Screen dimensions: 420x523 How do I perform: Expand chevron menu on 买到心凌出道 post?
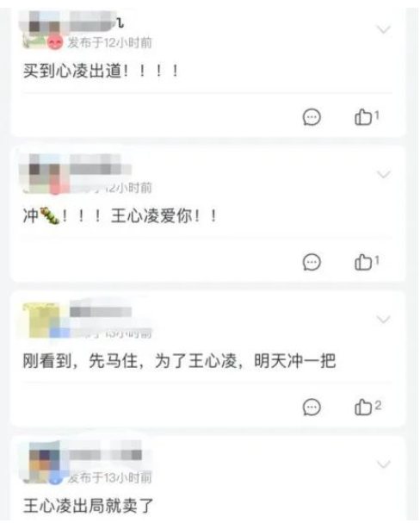click(x=383, y=29)
